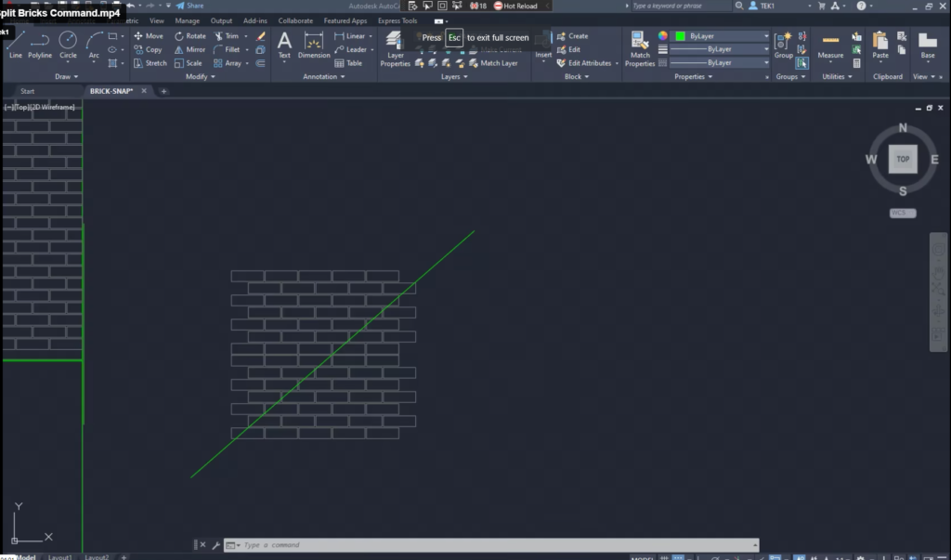Click the TOP face of ViewCube

[x=903, y=159]
